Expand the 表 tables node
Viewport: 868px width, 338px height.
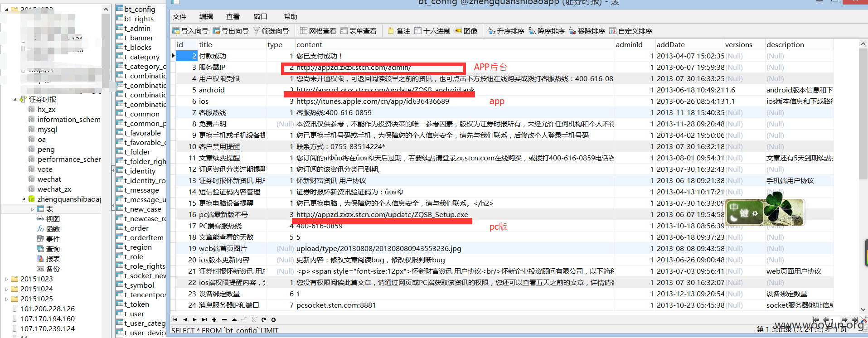point(32,209)
